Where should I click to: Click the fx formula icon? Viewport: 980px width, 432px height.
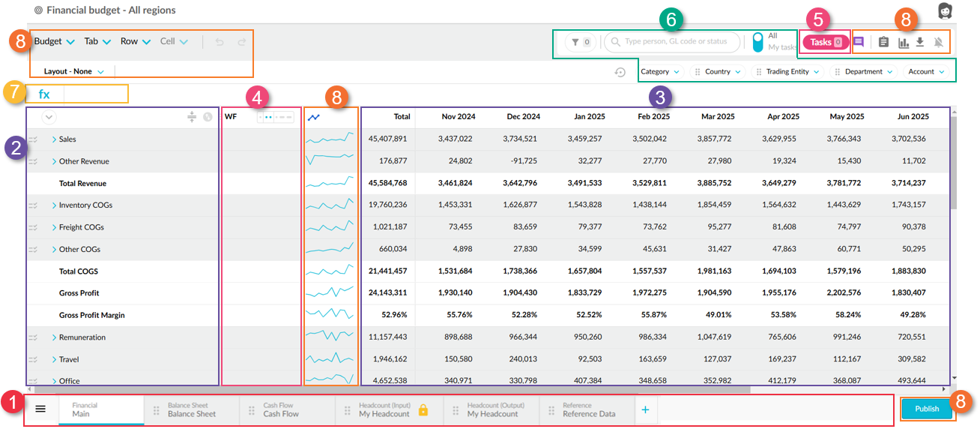(44, 94)
